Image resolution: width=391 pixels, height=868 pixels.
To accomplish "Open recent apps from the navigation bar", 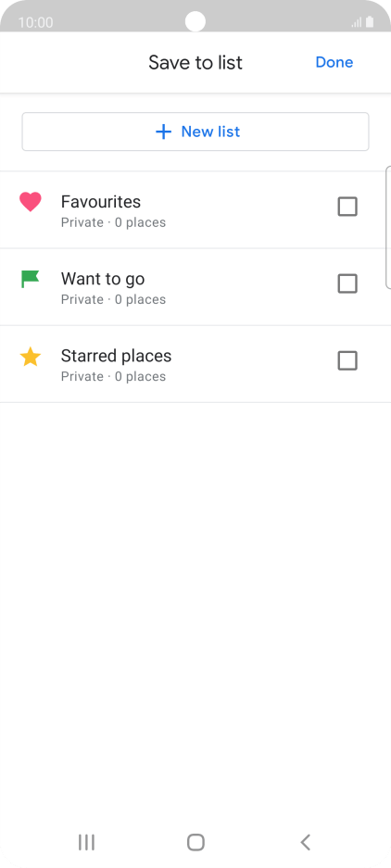I will click(86, 843).
